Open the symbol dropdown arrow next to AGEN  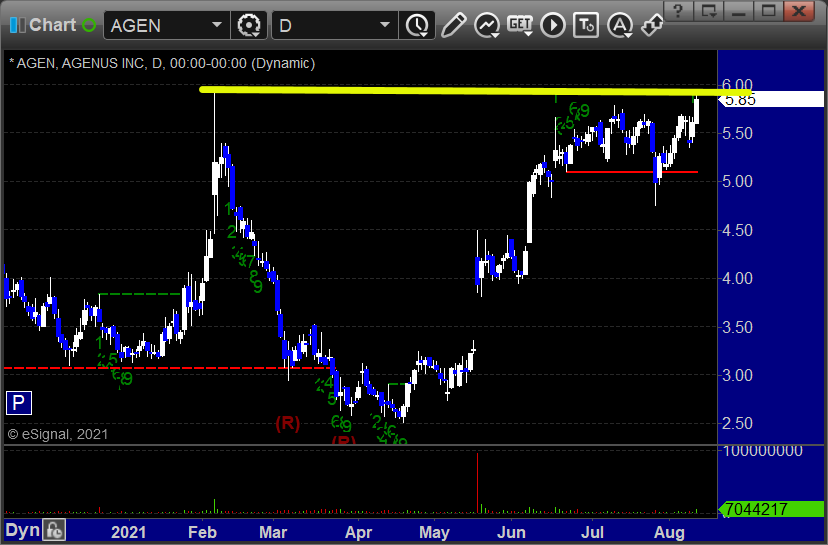click(x=217, y=25)
